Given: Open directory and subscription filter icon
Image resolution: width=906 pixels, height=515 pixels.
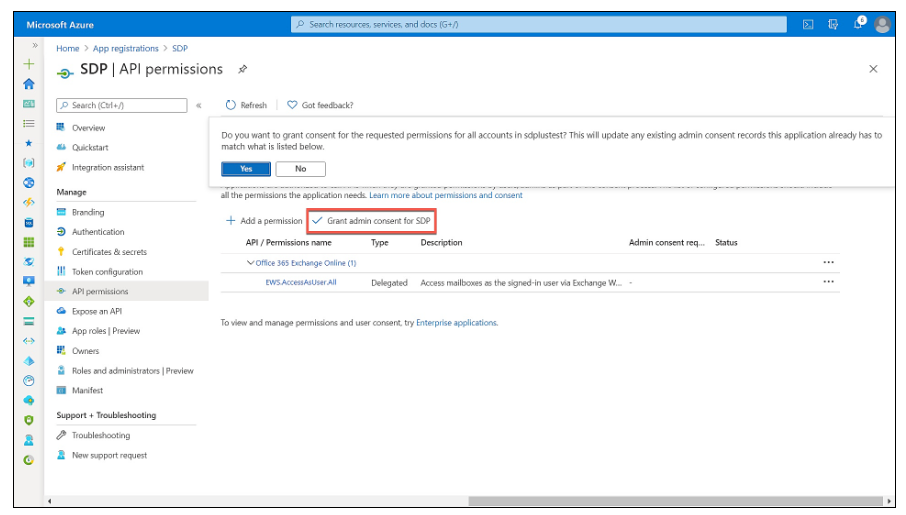Looking at the screenshot, I should [833, 25].
